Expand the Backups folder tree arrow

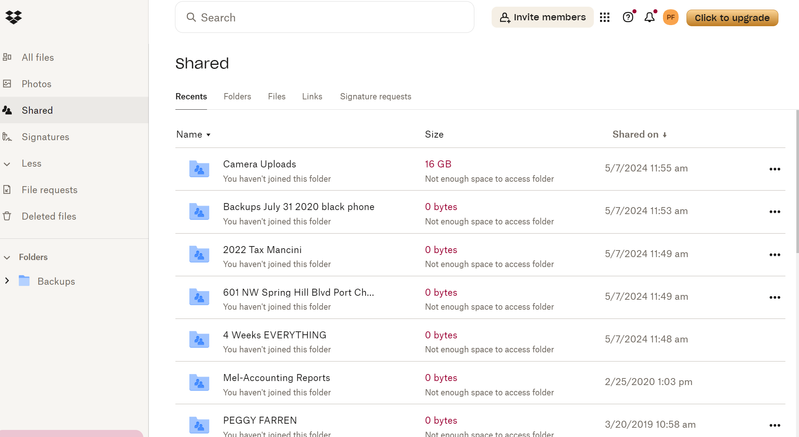coord(7,281)
